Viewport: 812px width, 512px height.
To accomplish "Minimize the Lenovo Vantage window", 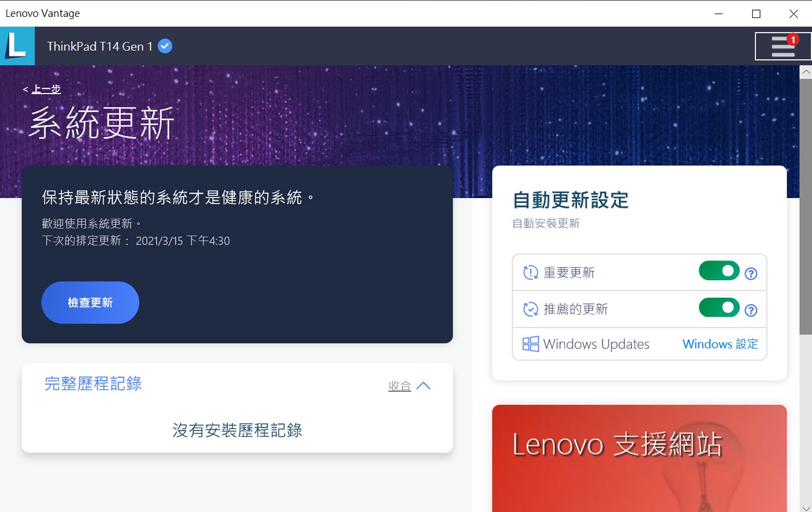I will [718, 14].
